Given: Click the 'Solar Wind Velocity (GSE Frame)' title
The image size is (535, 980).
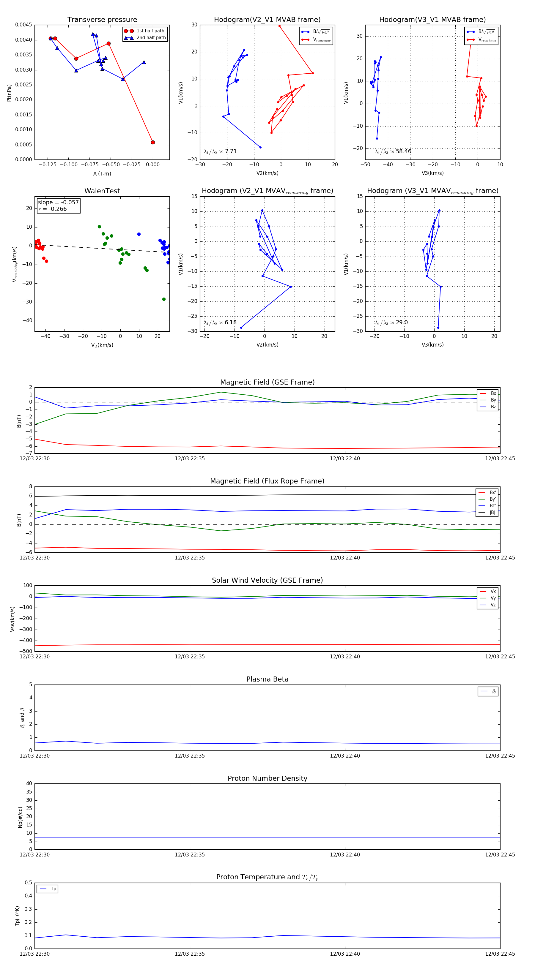Looking at the screenshot, I should 267,580.
